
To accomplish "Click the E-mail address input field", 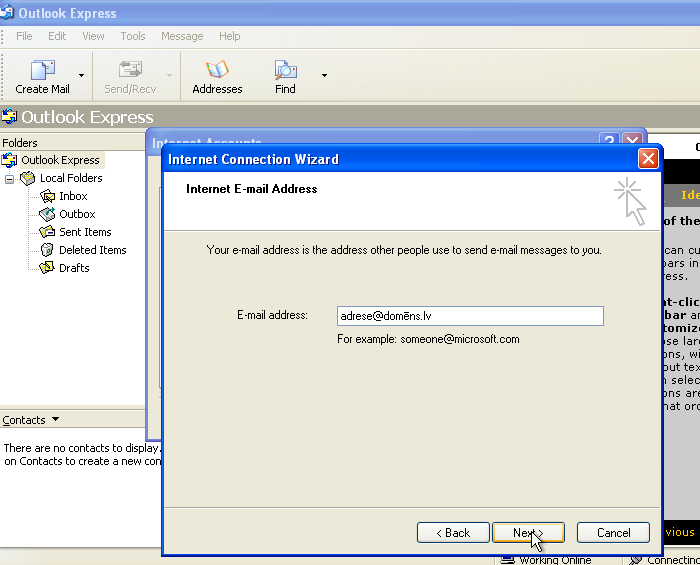I will point(470,316).
